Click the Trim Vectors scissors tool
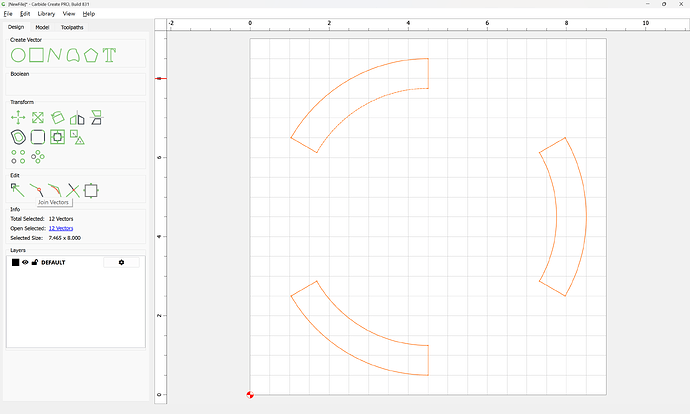This screenshot has width=690, height=414. tap(73, 190)
